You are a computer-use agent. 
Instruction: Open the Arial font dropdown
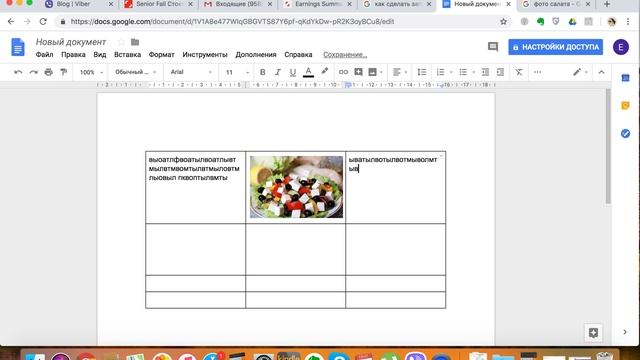[191, 72]
